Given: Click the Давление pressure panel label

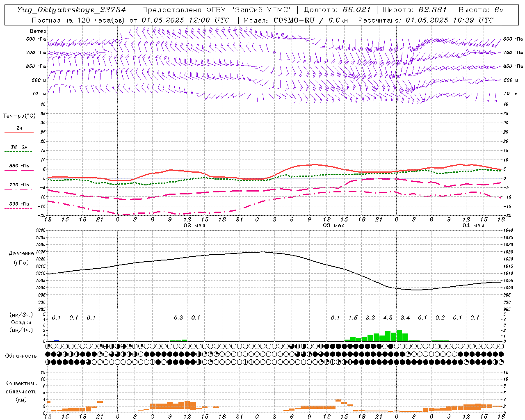Looking at the screenshot, I should pos(21,253).
